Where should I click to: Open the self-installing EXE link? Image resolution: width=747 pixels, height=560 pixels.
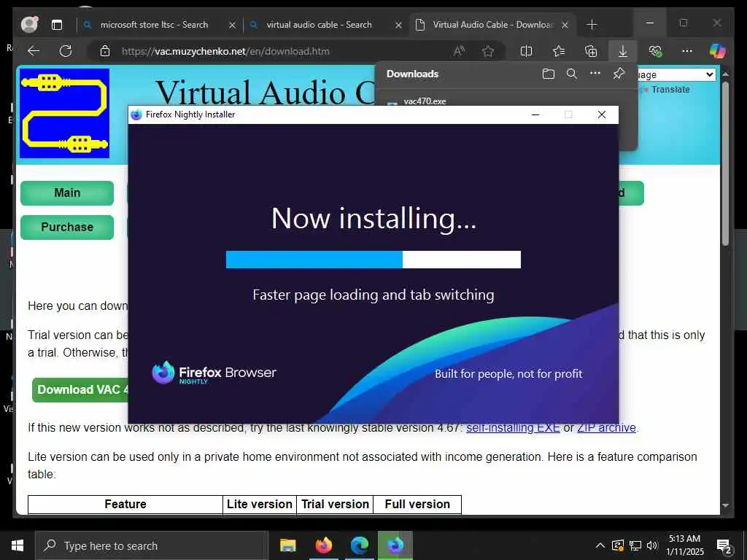tap(513, 427)
